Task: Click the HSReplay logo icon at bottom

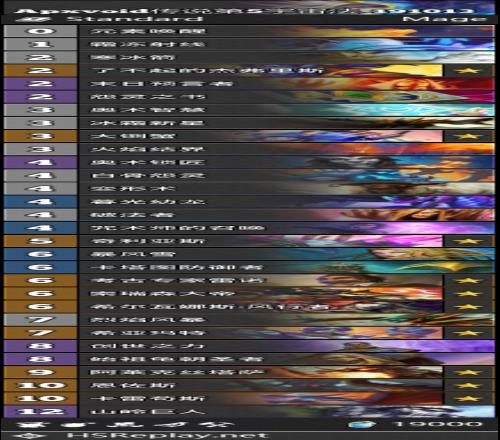Action: coord(29,435)
